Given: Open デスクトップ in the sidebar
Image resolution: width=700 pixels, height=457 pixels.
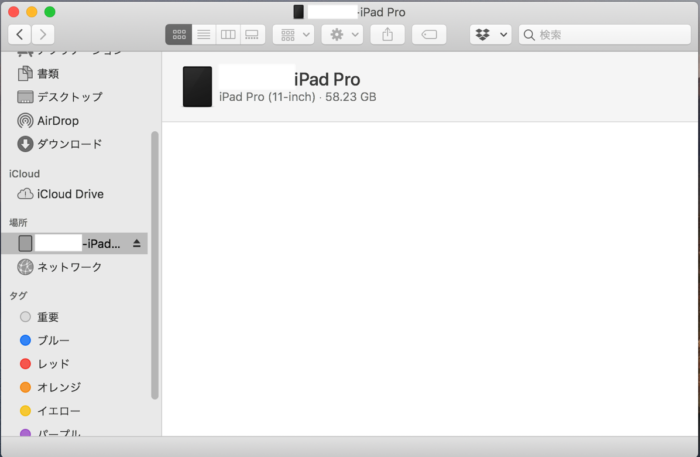Looking at the screenshot, I should tap(75, 97).
